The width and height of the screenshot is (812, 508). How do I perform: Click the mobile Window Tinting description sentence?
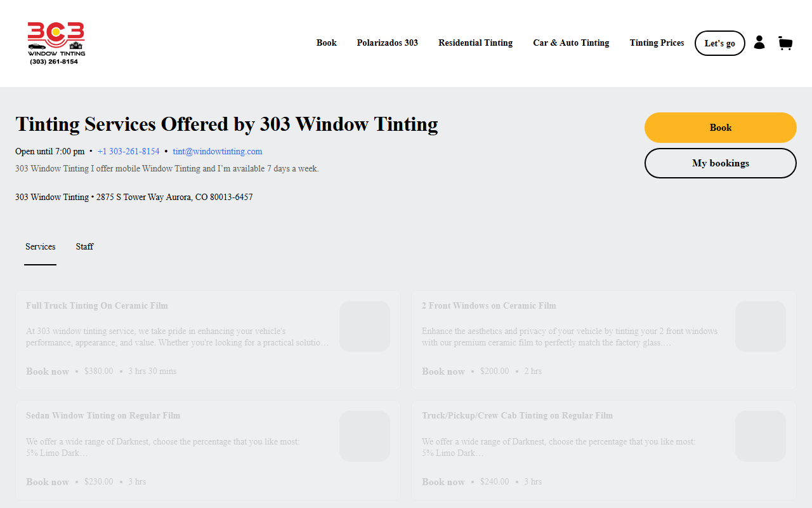pyautogui.click(x=167, y=169)
